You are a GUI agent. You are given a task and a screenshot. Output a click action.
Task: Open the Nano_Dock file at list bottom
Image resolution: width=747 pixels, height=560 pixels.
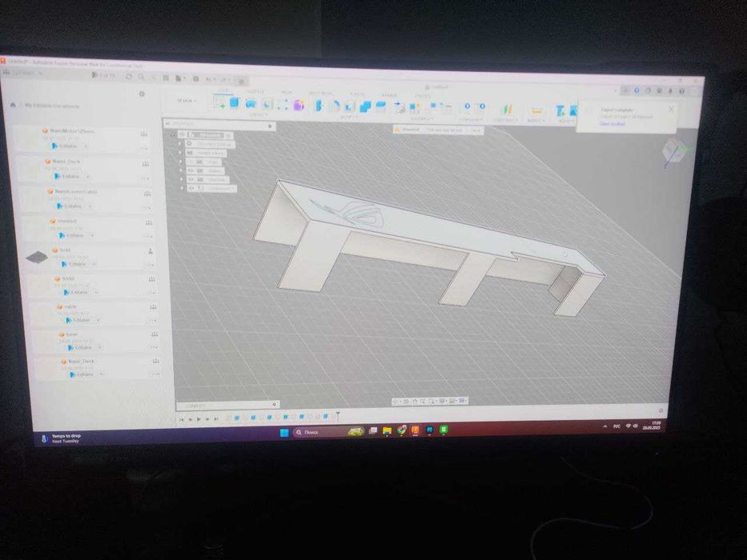[81, 362]
